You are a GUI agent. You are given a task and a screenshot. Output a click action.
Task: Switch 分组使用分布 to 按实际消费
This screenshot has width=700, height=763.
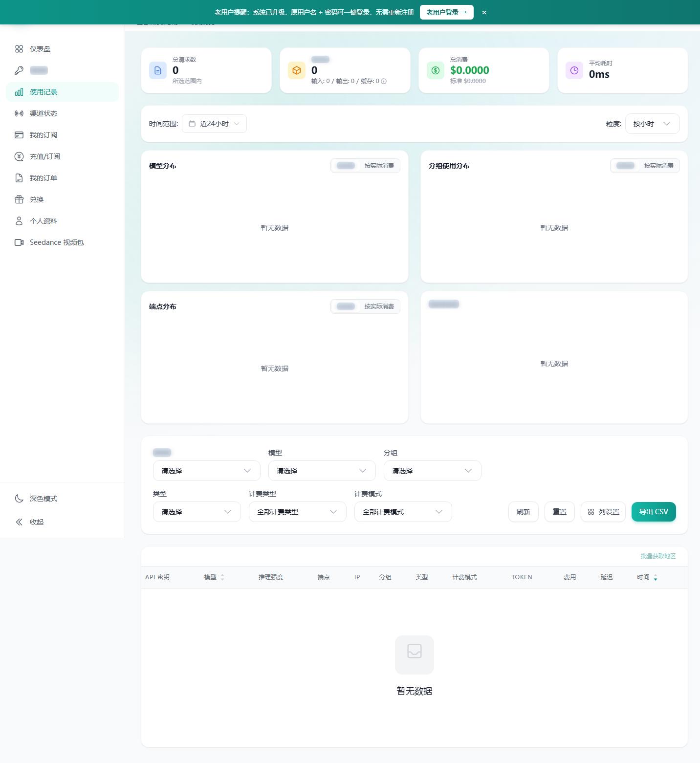coord(658,166)
